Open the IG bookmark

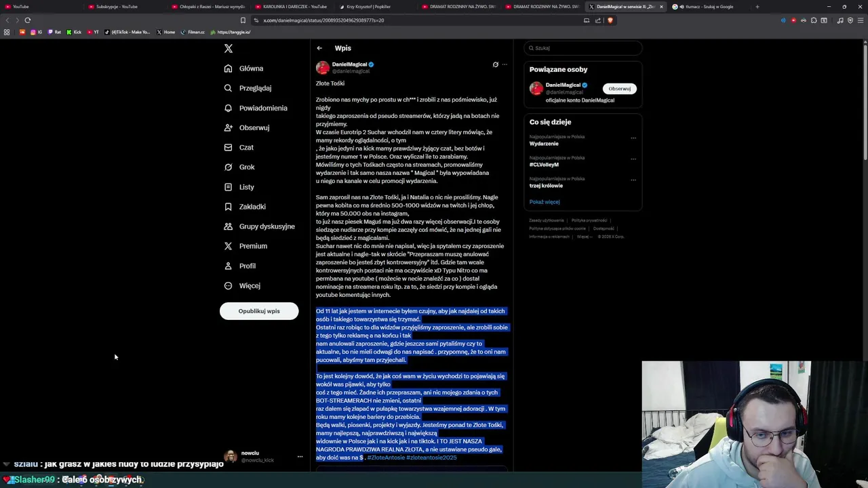(37, 32)
